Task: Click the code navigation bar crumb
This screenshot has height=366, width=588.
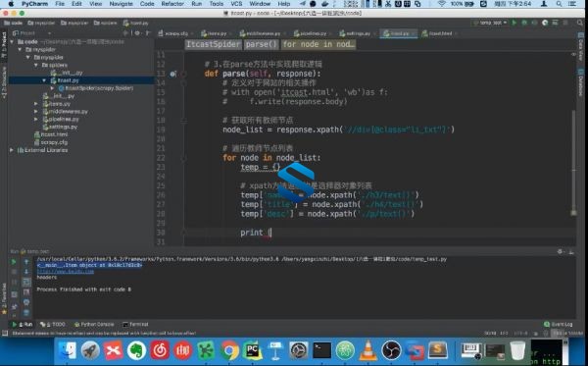Action: click(13, 23)
